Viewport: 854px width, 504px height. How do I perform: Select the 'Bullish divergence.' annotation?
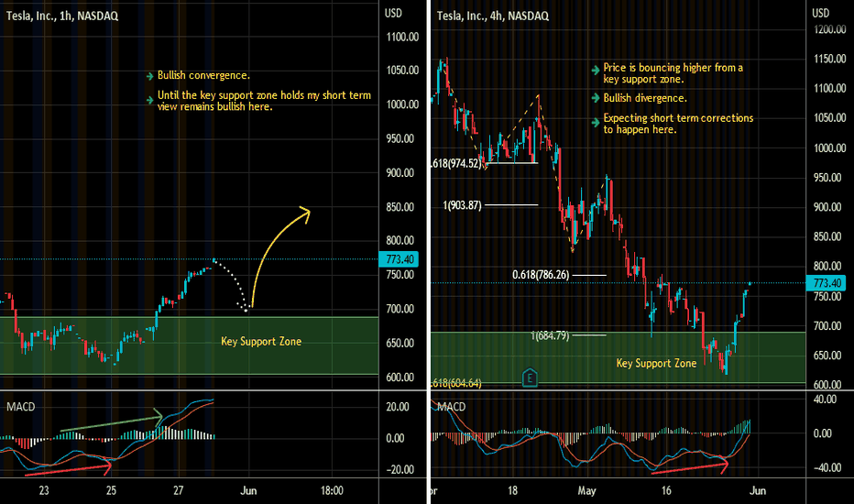tap(645, 98)
